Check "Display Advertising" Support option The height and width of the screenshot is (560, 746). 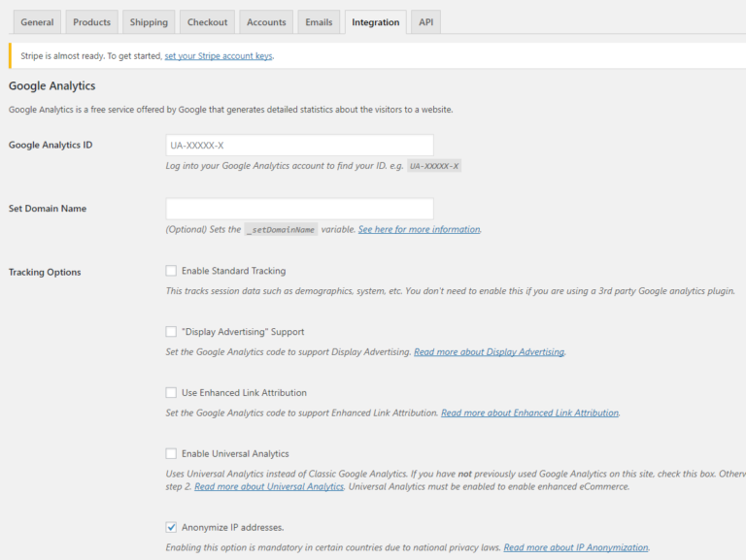point(171,332)
